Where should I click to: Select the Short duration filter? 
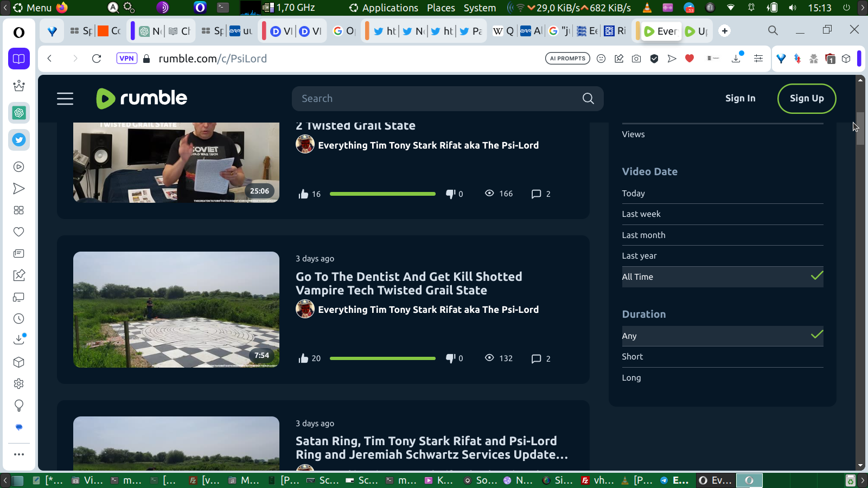coord(723,357)
